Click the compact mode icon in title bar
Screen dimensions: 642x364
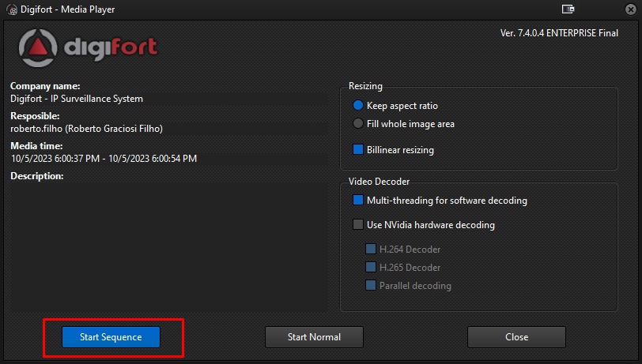point(568,9)
